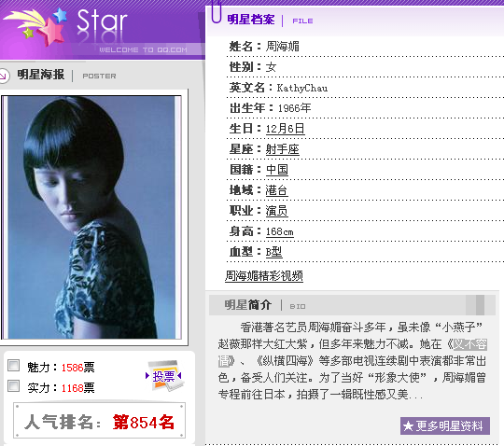Click the 中国 nationality link
Screen dimensions: 504x446
point(277,170)
